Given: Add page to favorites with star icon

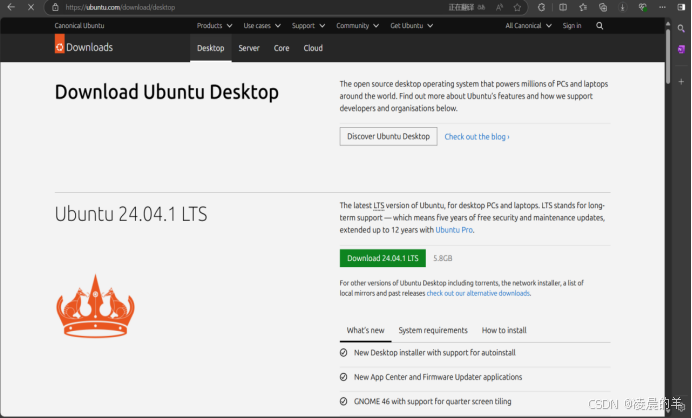Looking at the screenshot, I should (517, 7).
